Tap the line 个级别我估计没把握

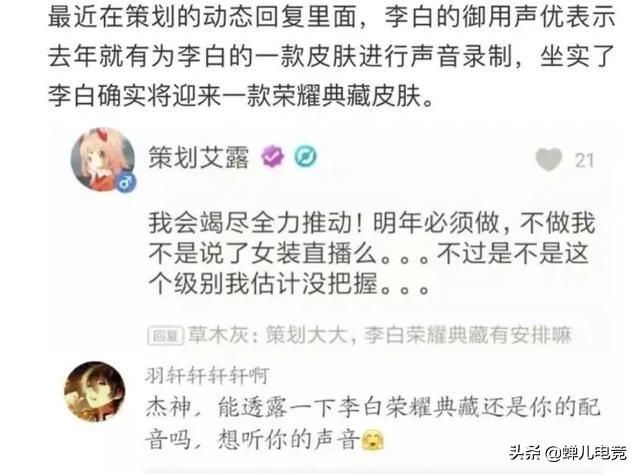289,284
